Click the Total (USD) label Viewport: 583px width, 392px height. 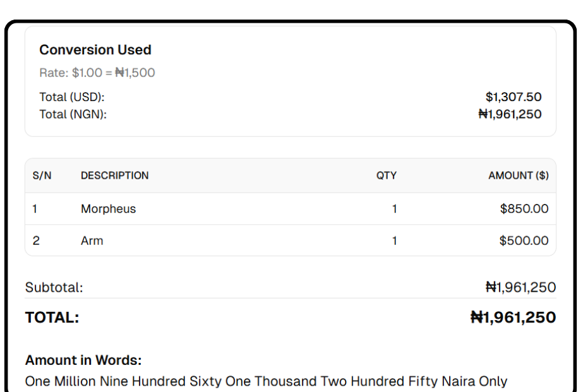point(72,97)
